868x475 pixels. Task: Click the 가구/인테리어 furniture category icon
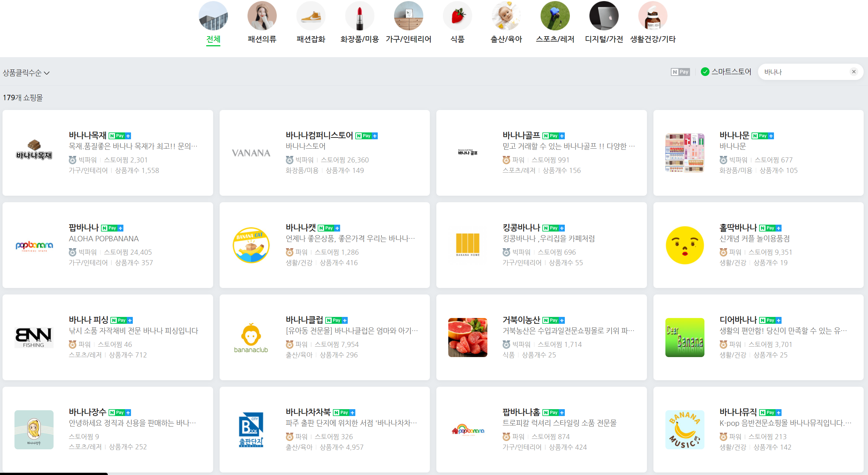tap(408, 16)
